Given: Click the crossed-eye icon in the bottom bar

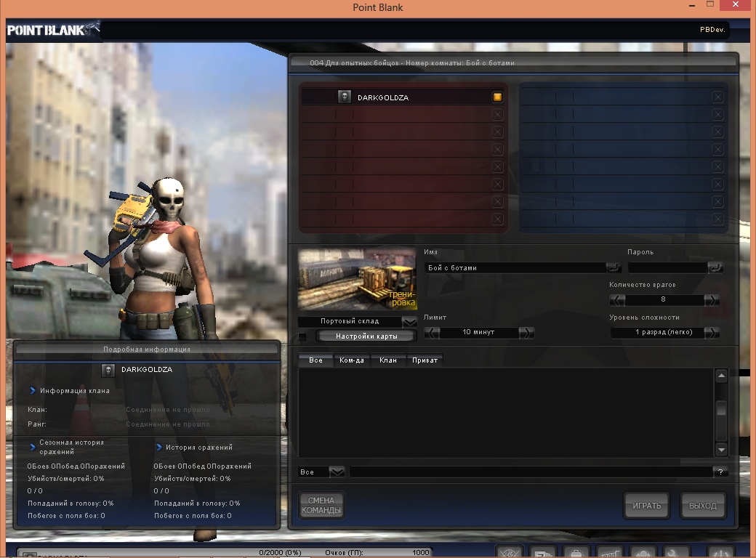Looking at the screenshot, I should coord(509,552).
